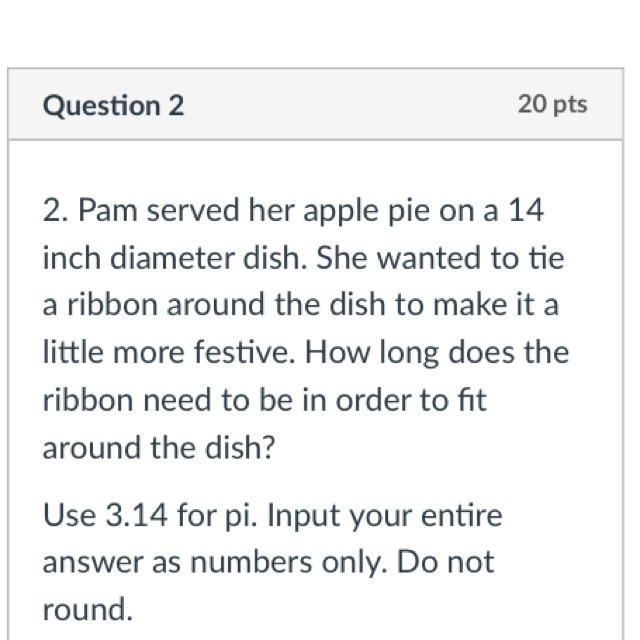Click the "20 pts" point value

click(x=553, y=104)
